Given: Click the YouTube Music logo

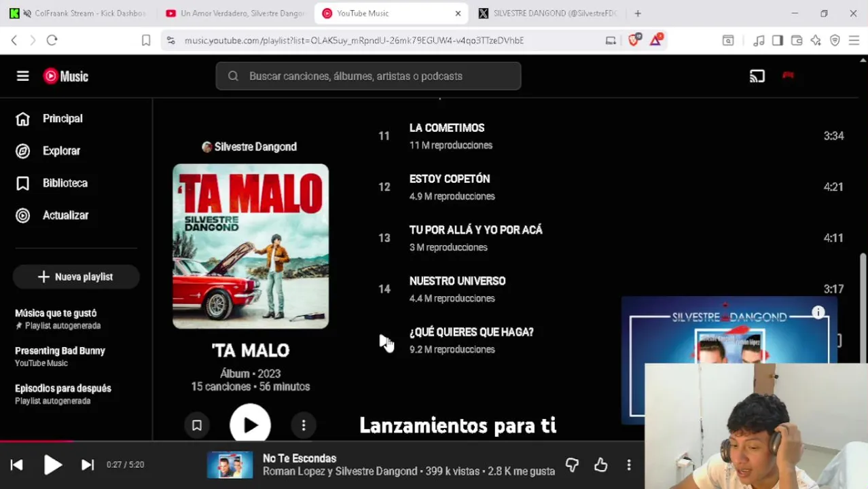Looking at the screenshot, I should click(x=66, y=76).
